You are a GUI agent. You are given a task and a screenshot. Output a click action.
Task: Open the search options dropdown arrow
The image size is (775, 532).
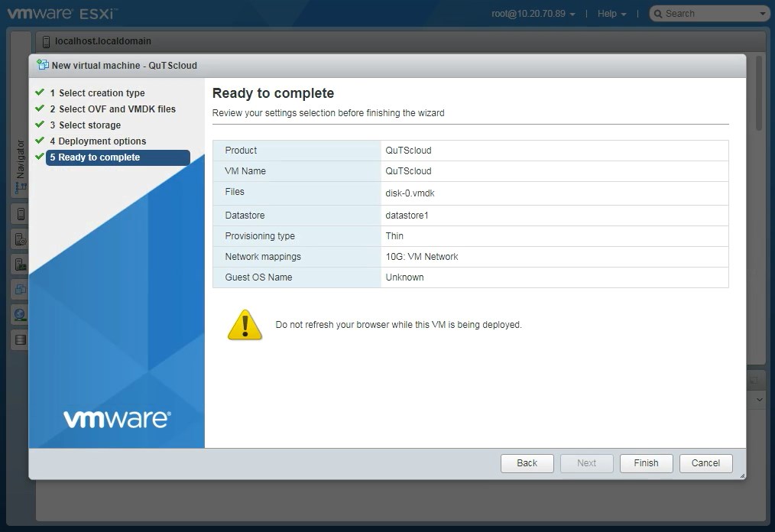point(763,14)
